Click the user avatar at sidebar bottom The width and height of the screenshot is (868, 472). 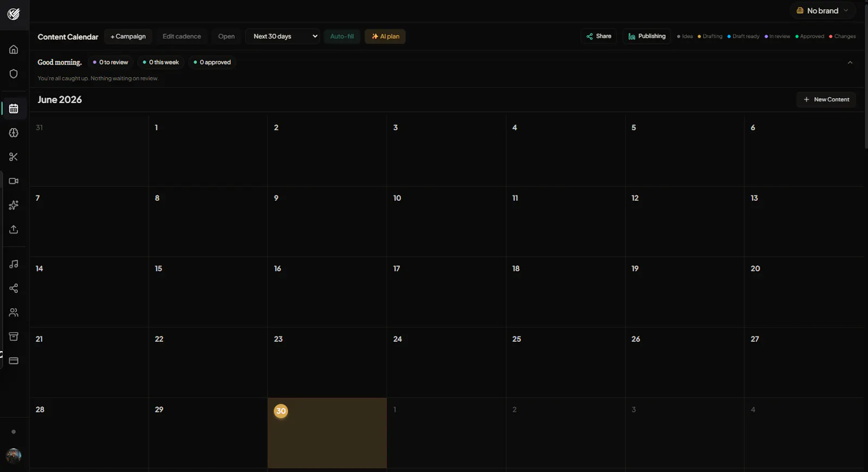click(x=14, y=456)
